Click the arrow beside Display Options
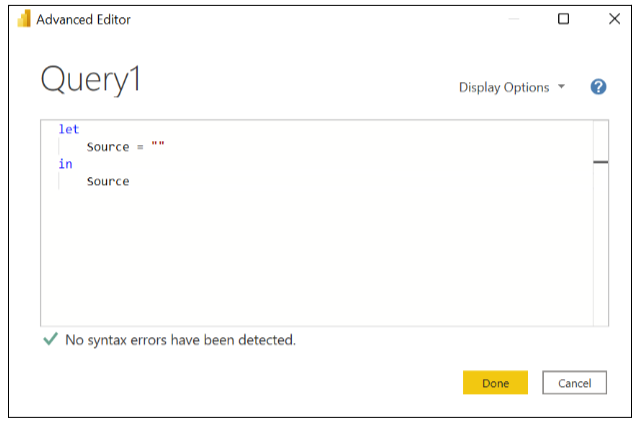 tap(561, 87)
